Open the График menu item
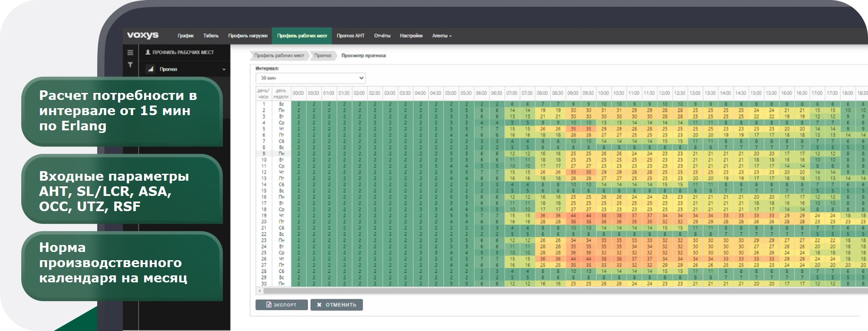868x331 pixels. click(185, 36)
